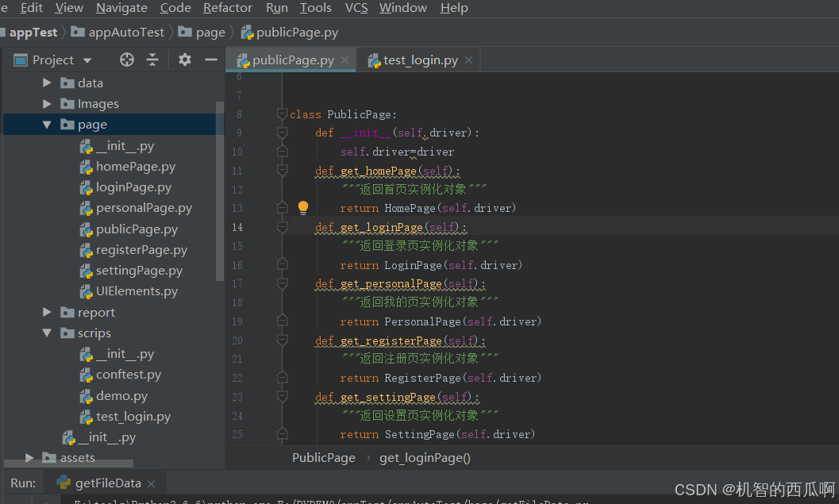Fold the get_registerPage method at line 20
This screenshot has height=504, width=839.
click(283, 340)
